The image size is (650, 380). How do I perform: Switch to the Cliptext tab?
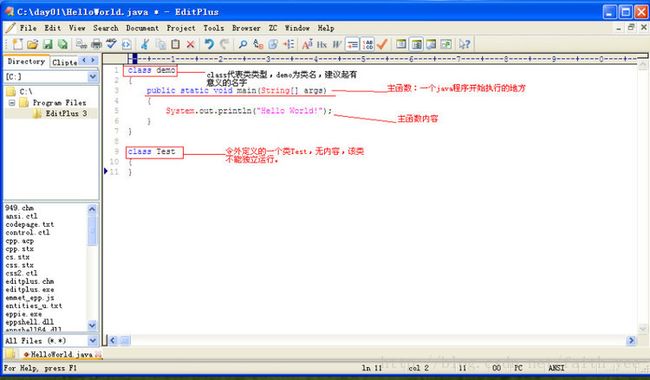[x=64, y=62]
